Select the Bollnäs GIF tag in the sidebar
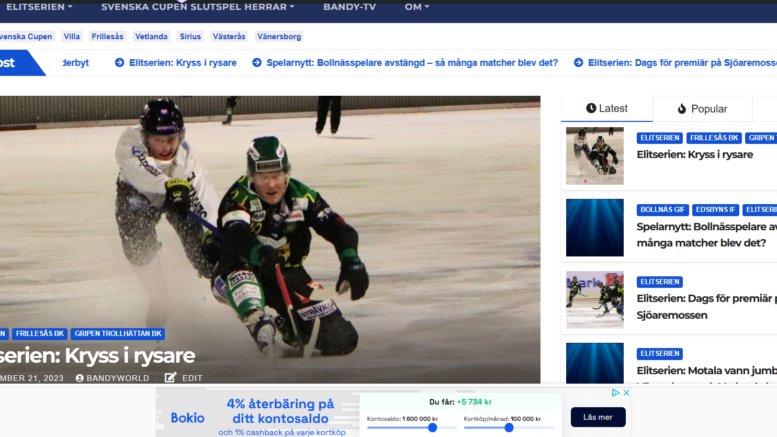 click(x=662, y=210)
